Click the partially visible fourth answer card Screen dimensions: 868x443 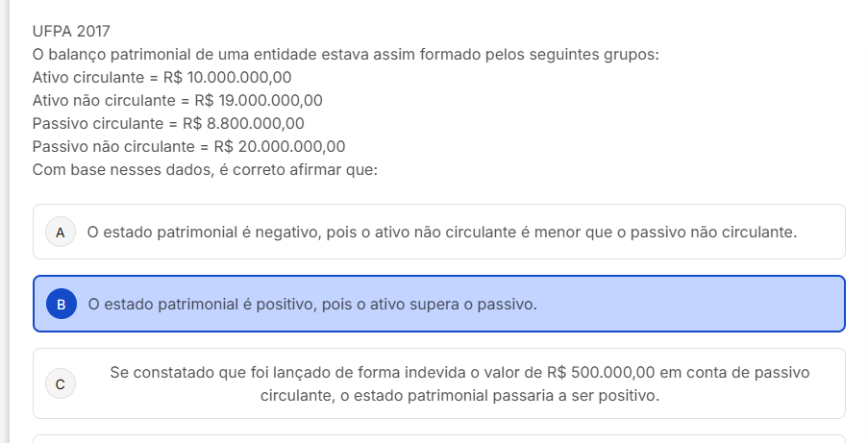(x=438, y=439)
